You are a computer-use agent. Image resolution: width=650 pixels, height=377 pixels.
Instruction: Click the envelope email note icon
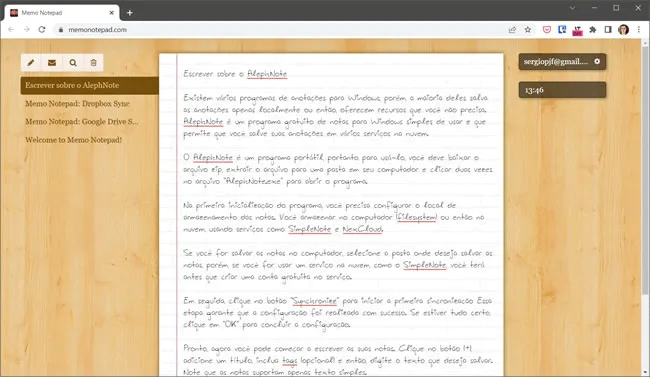click(52, 63)
